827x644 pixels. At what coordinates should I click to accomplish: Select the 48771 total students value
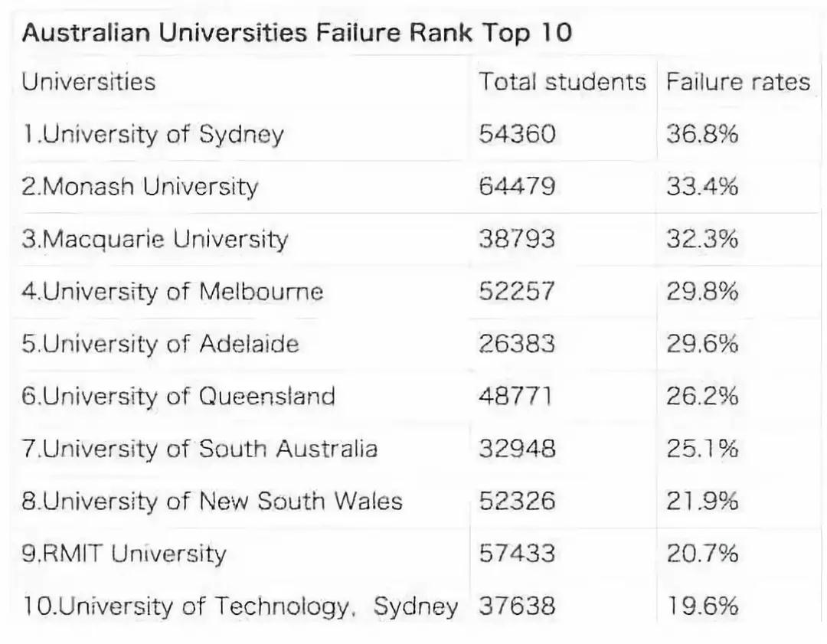[x=515, y=396]
